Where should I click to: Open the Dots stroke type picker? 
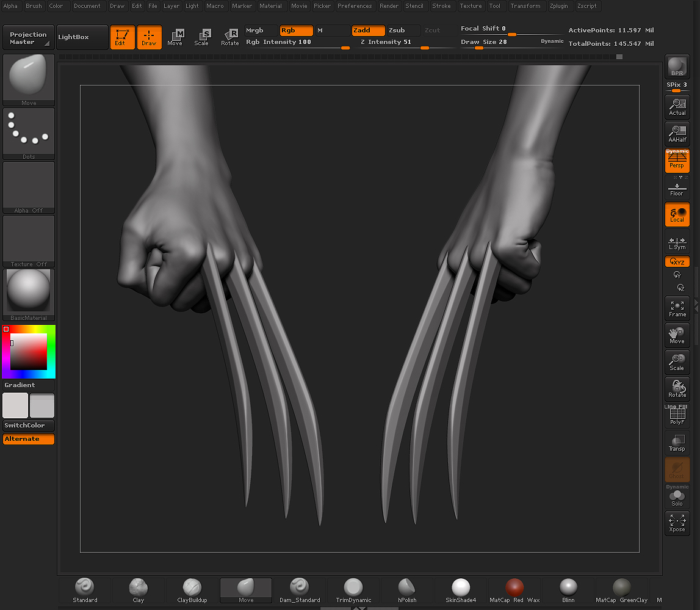(x=29, y=134)
